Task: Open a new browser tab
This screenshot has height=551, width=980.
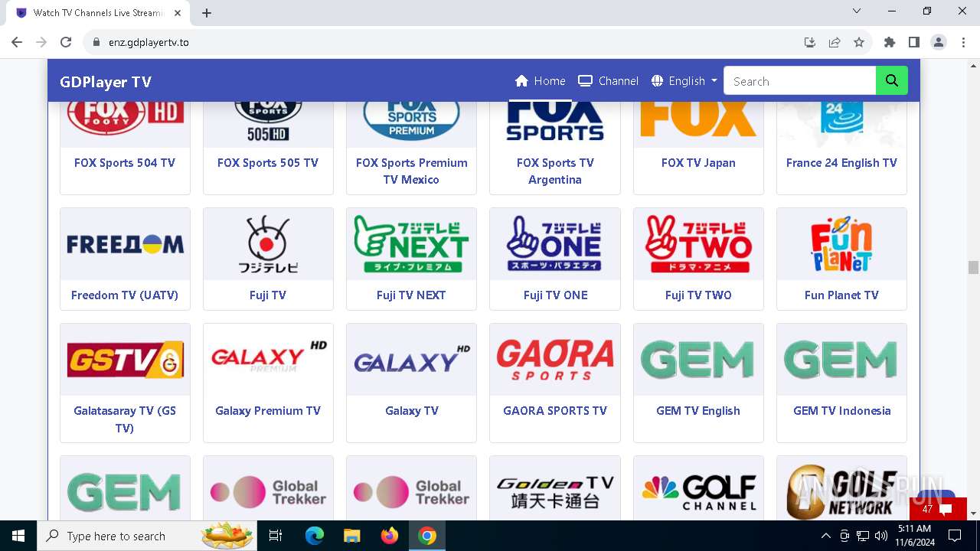Action: pyautogui.click(x=207, y=13)
